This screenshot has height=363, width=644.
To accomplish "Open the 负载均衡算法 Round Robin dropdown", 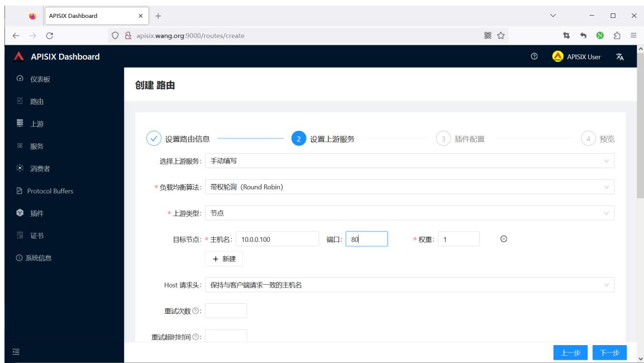I will coord(409,187).
